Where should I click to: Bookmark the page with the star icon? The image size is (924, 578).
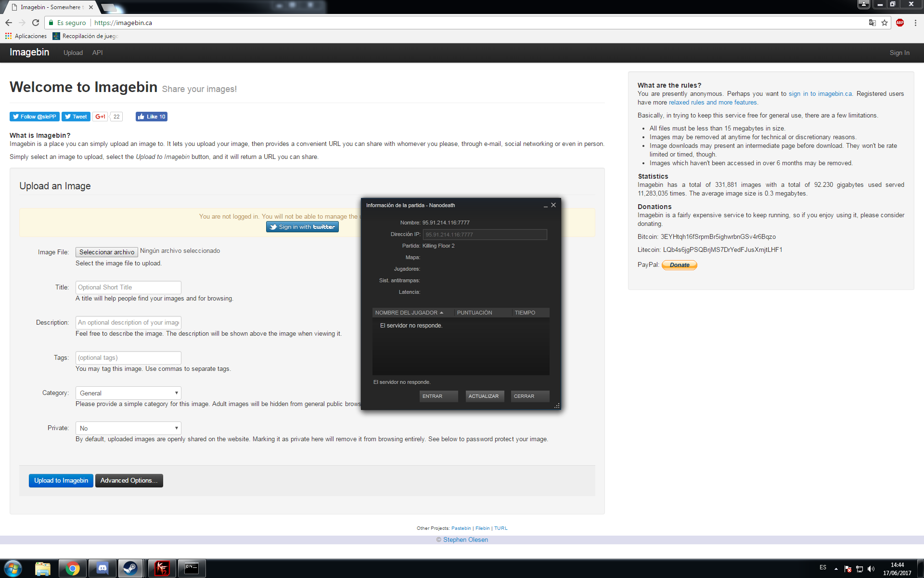click(x=885, y=23)
